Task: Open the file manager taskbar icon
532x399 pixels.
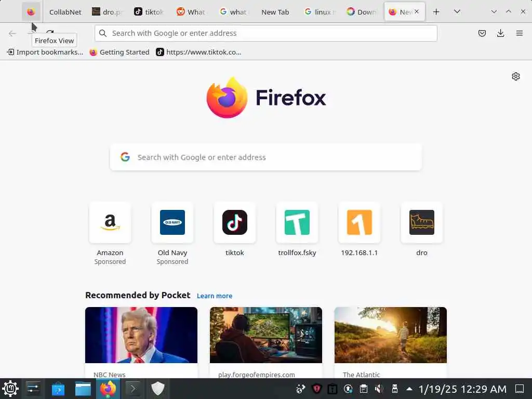Action: (x=83, y=389)
